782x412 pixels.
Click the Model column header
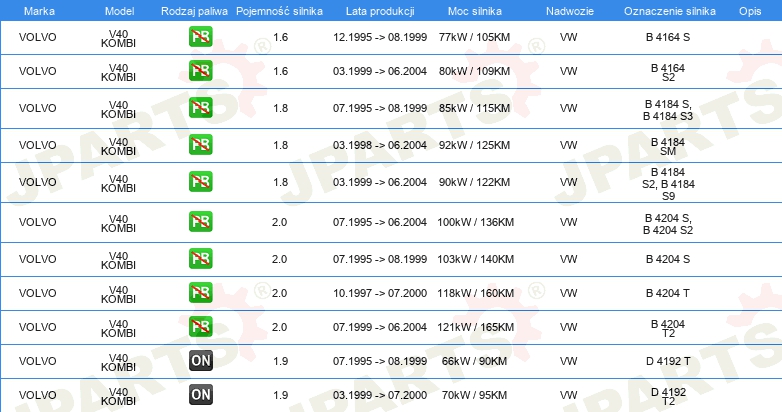click(x=120, y=11)
